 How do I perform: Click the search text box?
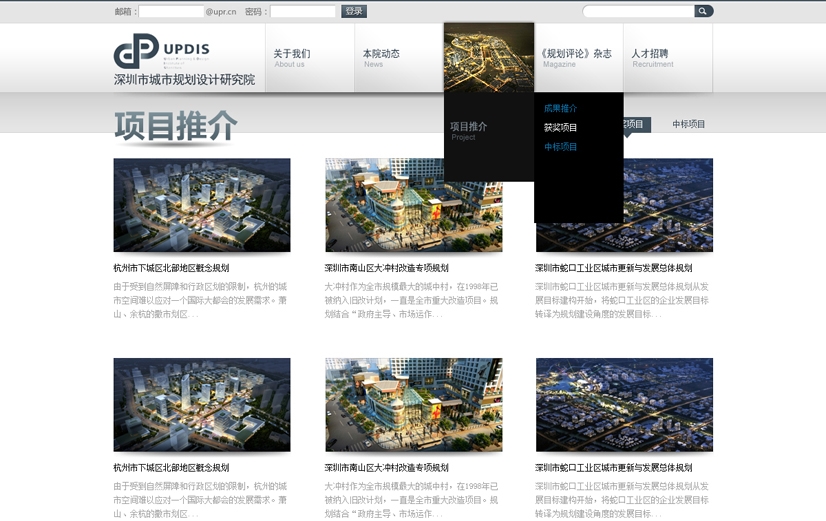point(638,11)
